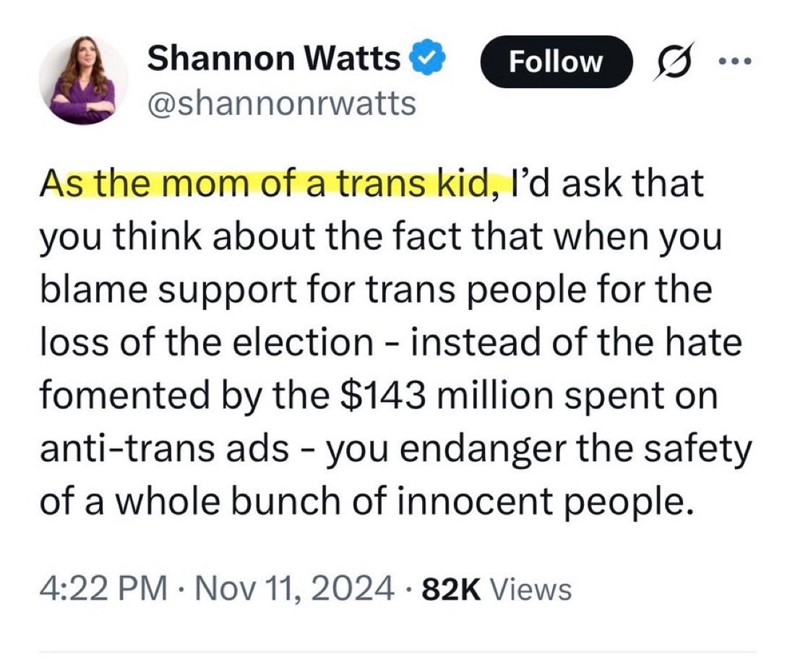Open Shannon Watts profile picture

[x=84, y=80]
